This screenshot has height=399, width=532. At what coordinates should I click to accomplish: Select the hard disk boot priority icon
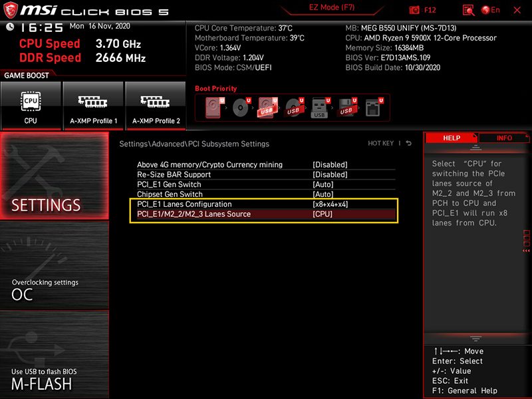[x=214, y=108]
